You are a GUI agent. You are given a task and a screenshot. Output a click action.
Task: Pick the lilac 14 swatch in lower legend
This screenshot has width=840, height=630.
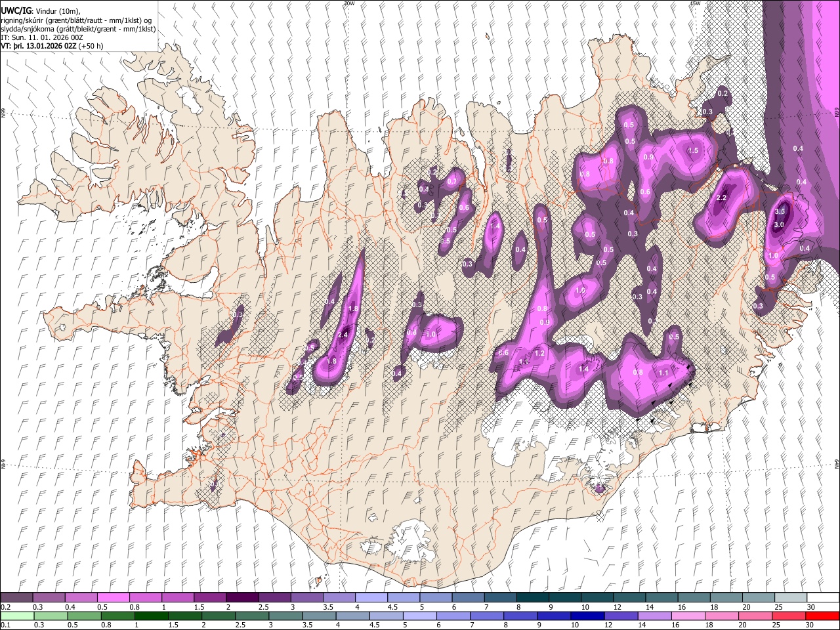click(x=654, y=616)
